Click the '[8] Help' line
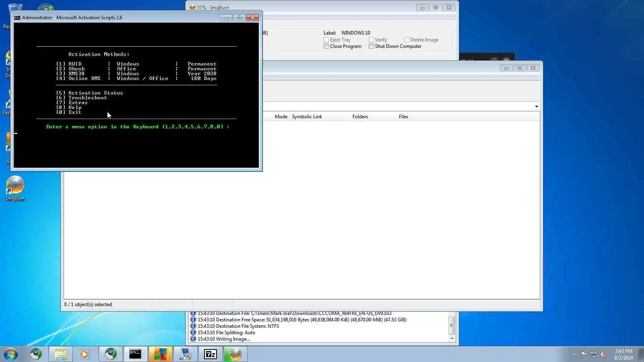The height and width of the screenshot is (362, 644). click(69, 107)
